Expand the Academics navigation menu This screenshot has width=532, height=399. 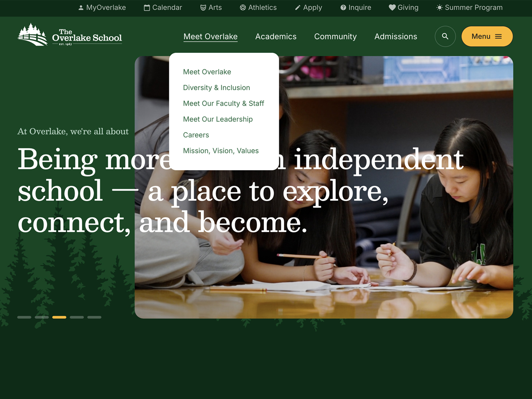click(276, 37)
